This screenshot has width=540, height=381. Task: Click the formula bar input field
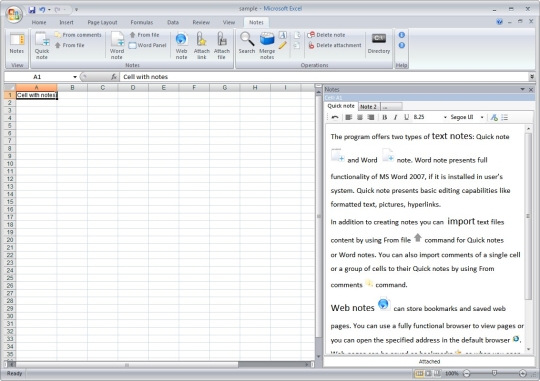(325, 77)
